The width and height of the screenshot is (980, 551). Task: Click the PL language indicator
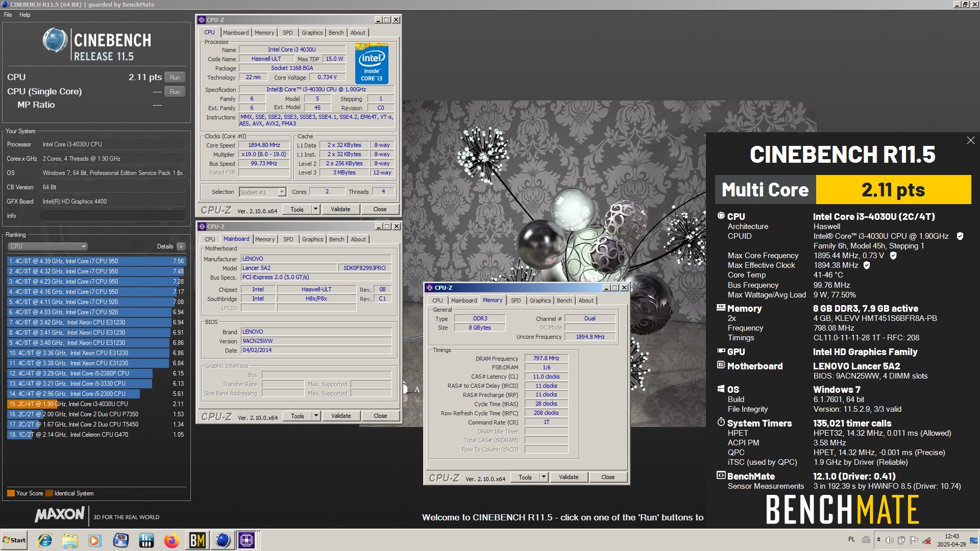point(851,539)
